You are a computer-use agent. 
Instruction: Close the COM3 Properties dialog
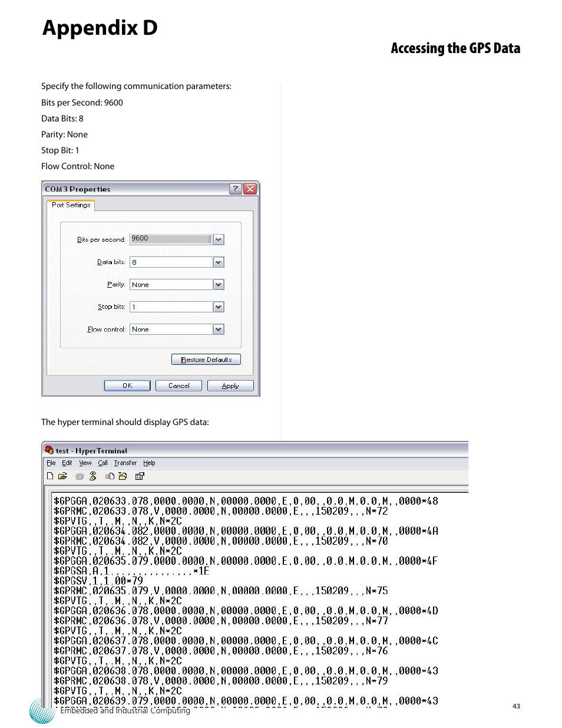coord(250,189)
